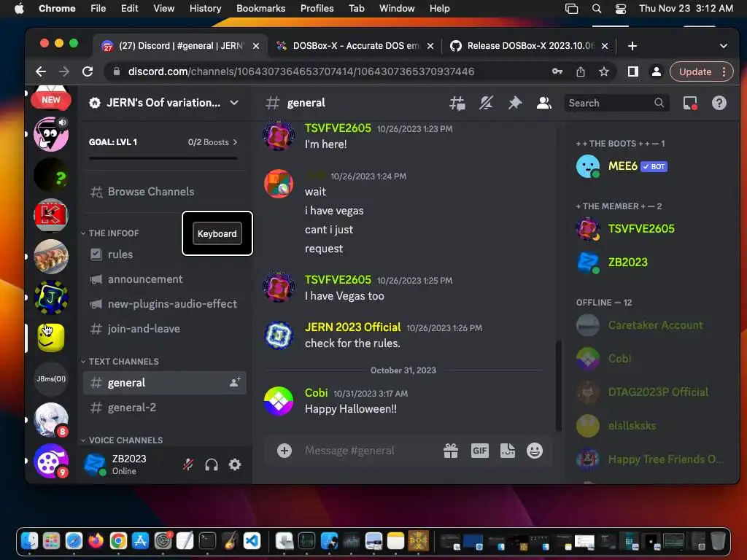Viewport: 747px width, 560px height.
Task: Open the red K server icon
Action: pos(51,216)
